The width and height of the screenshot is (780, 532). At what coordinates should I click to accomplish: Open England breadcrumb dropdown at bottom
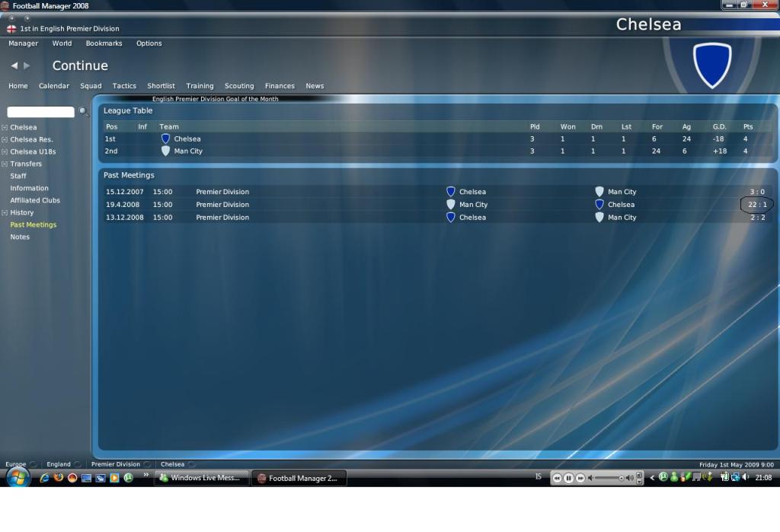(x=77, y=464)
